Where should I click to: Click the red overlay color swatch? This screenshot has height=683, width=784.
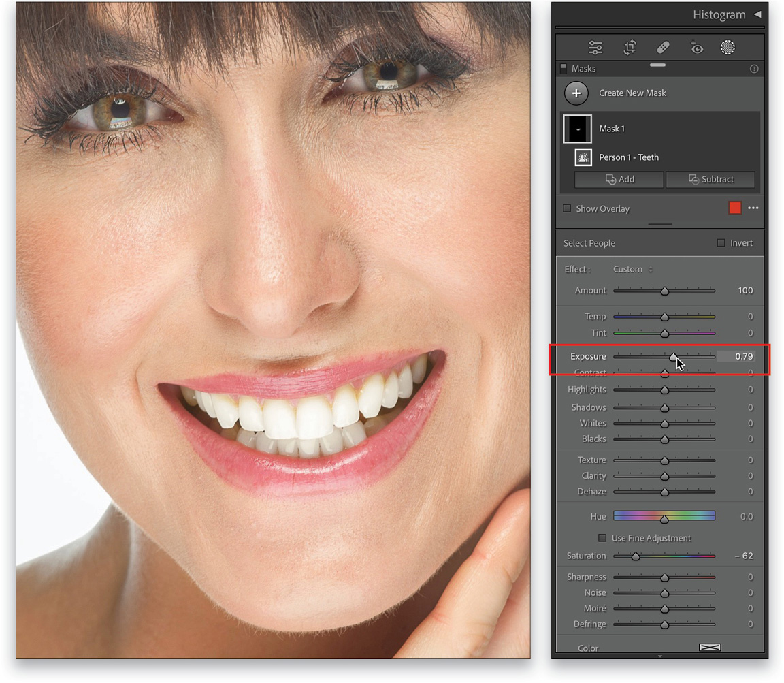point(735,208)
